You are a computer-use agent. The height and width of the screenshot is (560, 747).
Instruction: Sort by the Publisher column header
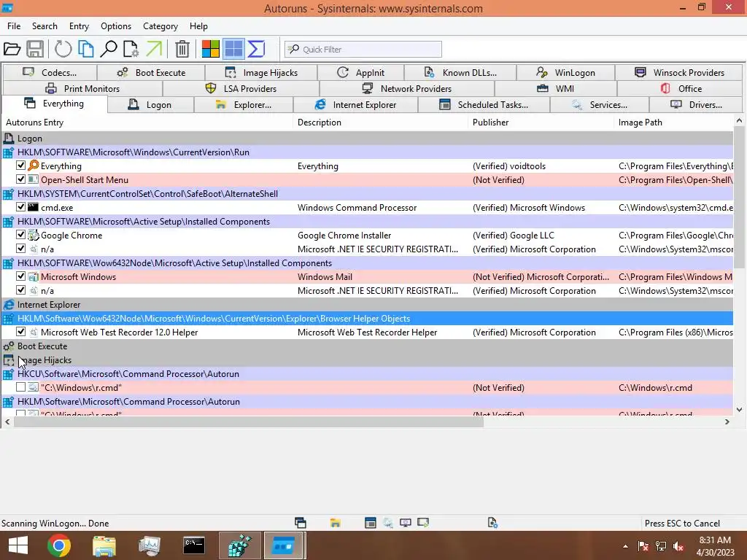[541, 122]
